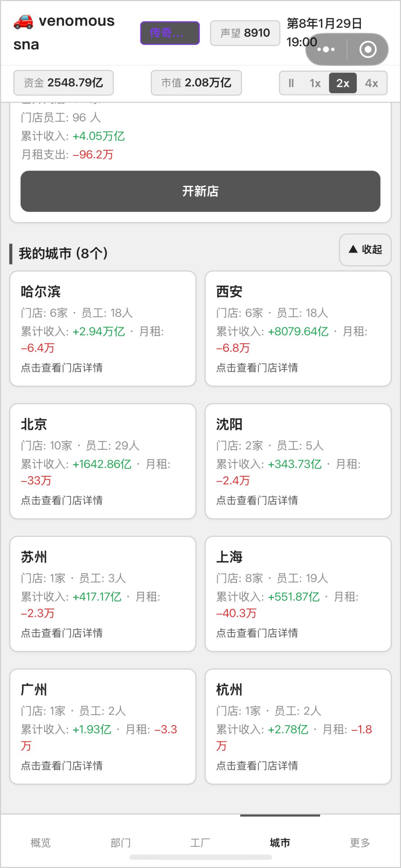
Task: Click the red car company icon
Action: point(23,22)
